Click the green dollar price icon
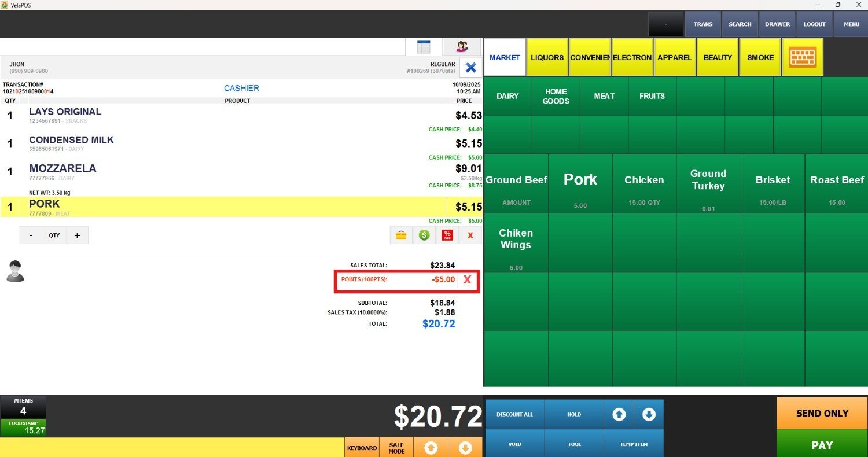Viewport: 868px width, 457px height. 424,235
